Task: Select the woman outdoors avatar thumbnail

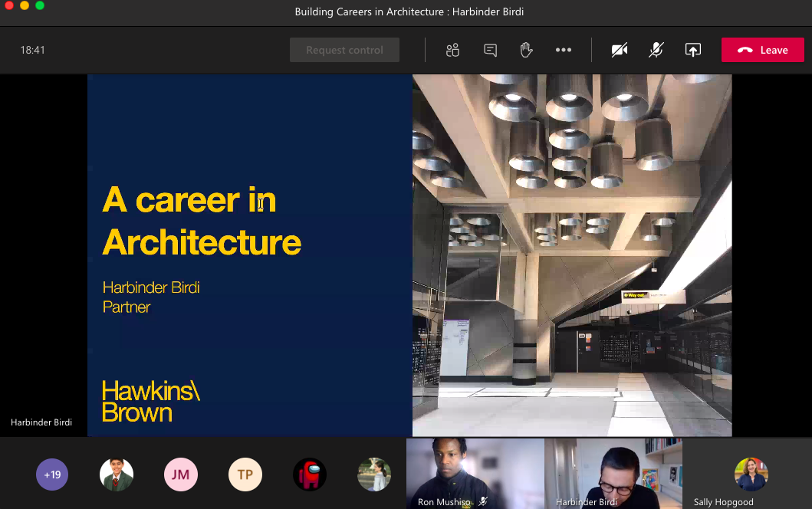Action: click(374, 475)
